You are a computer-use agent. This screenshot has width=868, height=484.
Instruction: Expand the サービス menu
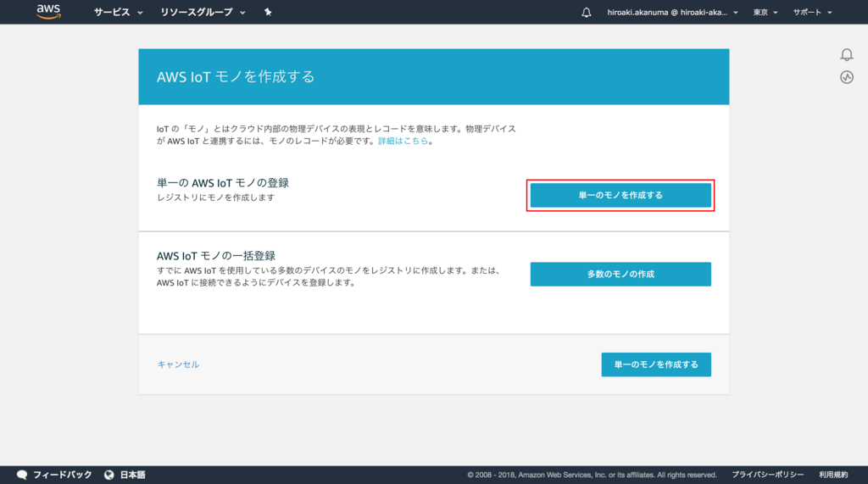point(118,12)
